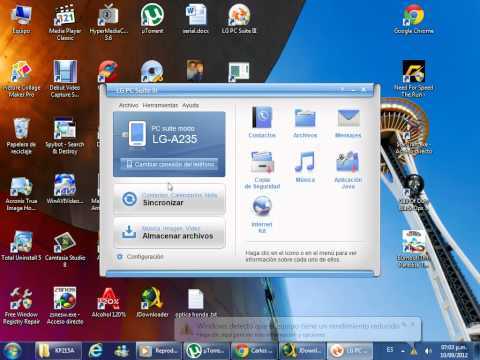Select Need For Speed The Run icon
This screenshot has width=480, height=360.
(x=414, y=79)
